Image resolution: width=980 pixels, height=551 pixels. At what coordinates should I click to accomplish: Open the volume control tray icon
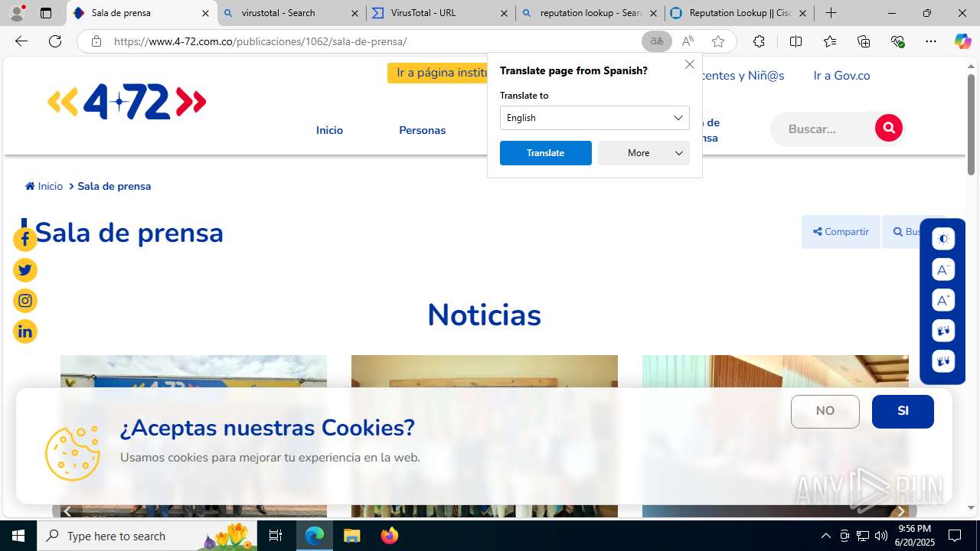click(x=881, y=536)
